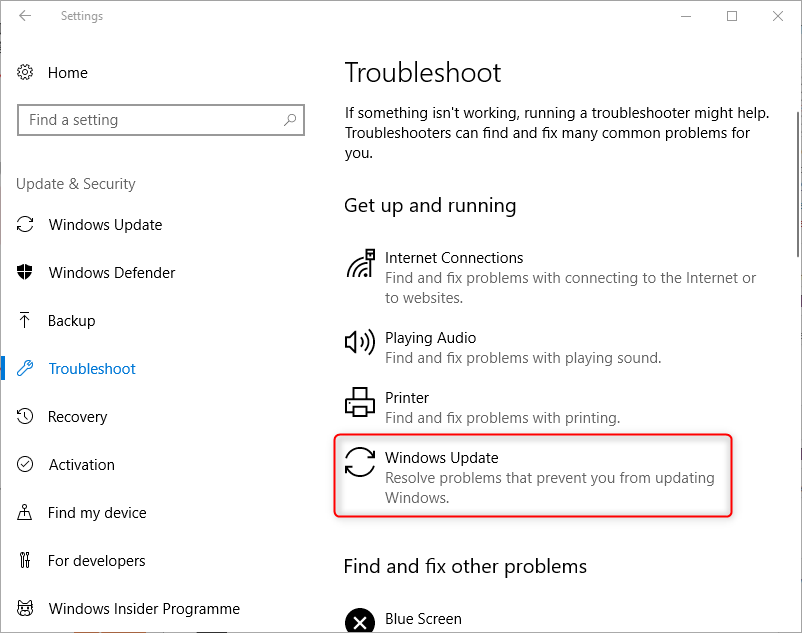Select Troubleshoot in the sidebar
The width and height of the screenshot is (802, 633).
pos(92,369)
